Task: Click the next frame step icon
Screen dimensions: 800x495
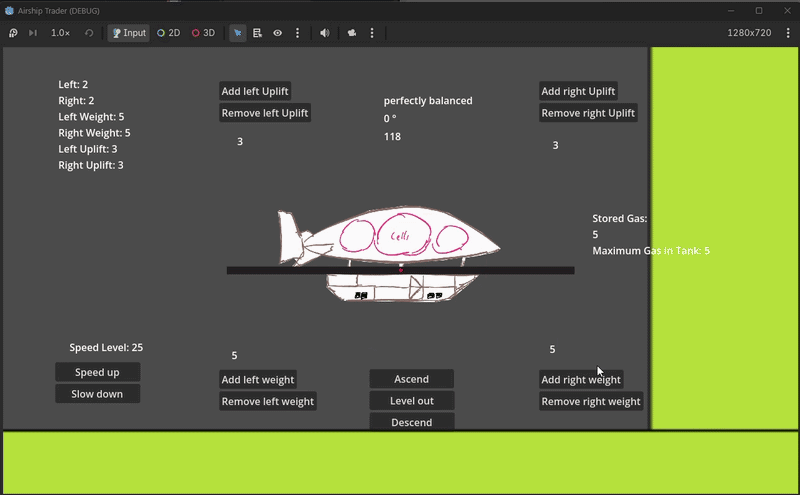Action: [33, 33]
